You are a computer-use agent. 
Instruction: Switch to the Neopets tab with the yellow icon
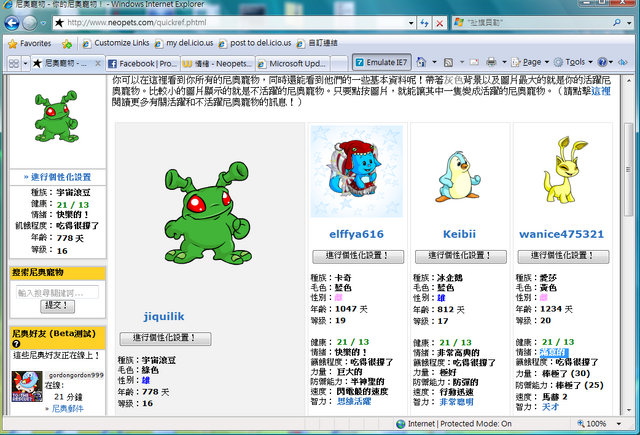217,64
